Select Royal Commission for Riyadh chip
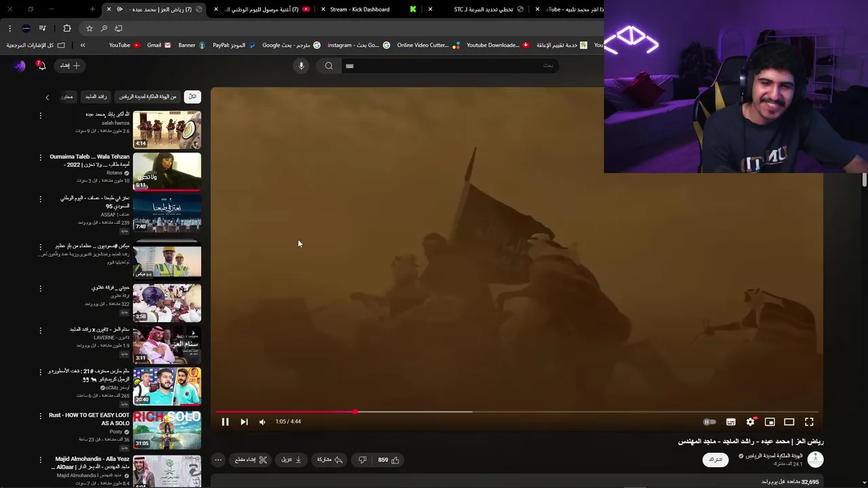 pos(148,97)
